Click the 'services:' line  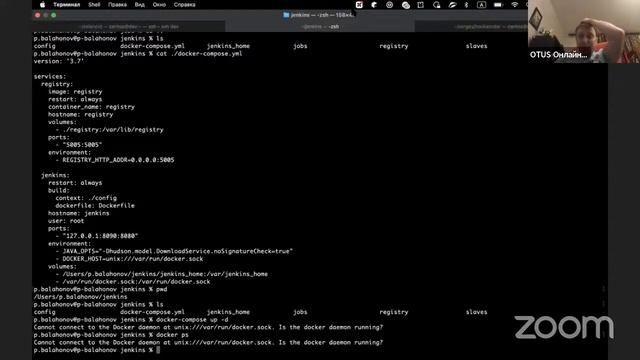(x=50, y=76)
